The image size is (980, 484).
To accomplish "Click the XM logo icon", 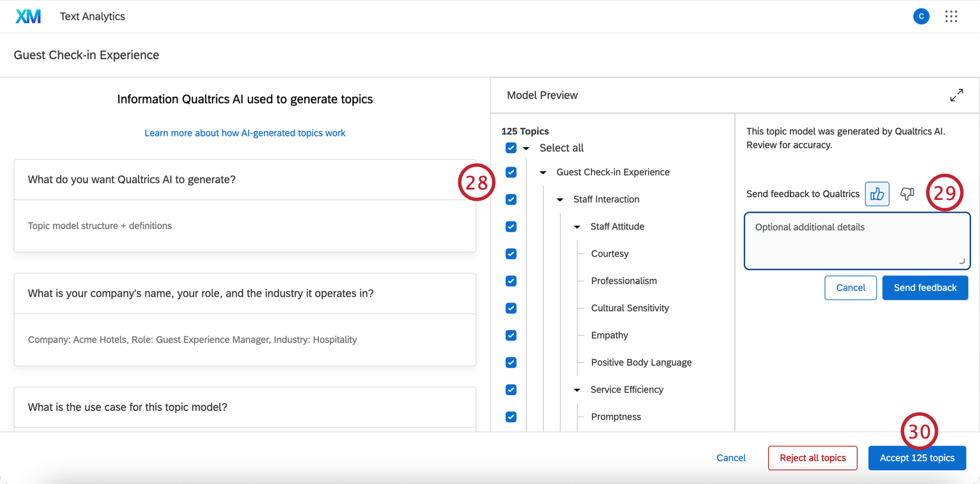I will (28, 17).
